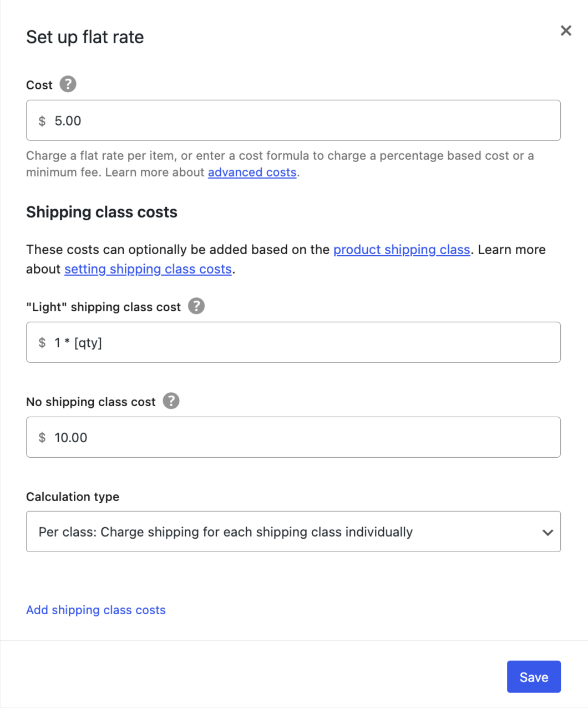Screen dimensions: 588x708
Task: Click the No shipping class cost field
Action: (222, 437)
